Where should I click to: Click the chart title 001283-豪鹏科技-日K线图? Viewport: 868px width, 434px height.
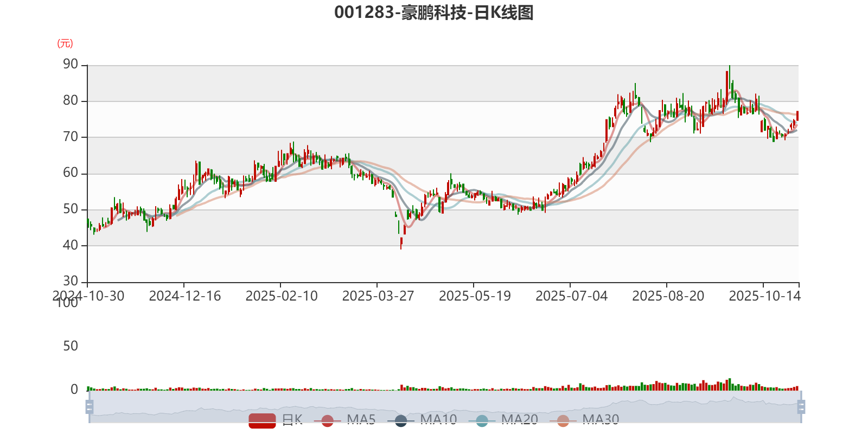click(x=434, y=12)
